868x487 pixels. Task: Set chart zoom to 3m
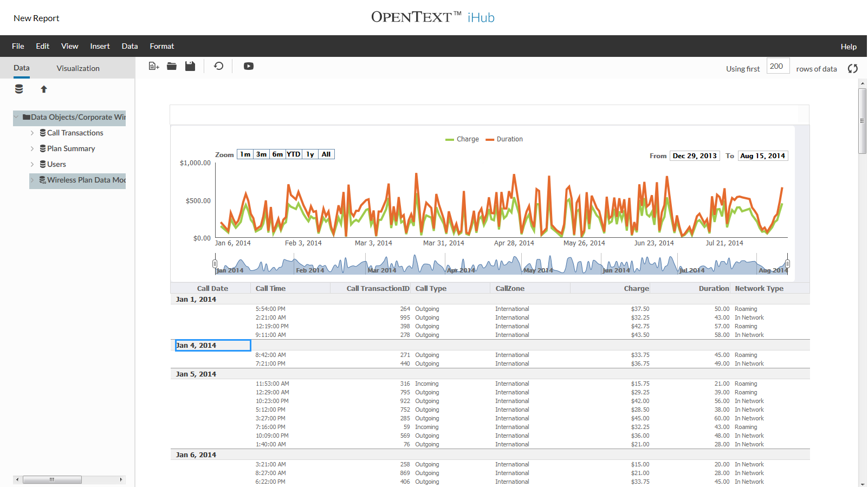261,154
